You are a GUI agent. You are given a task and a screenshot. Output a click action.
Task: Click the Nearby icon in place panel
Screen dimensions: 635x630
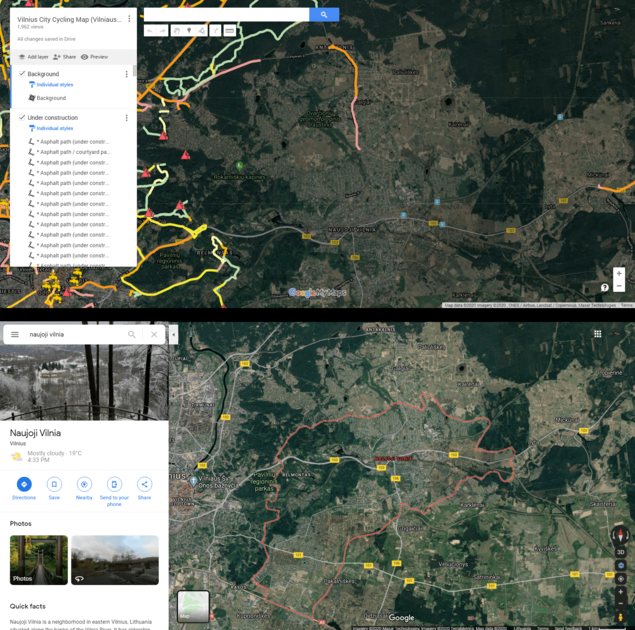pos(84,484)
